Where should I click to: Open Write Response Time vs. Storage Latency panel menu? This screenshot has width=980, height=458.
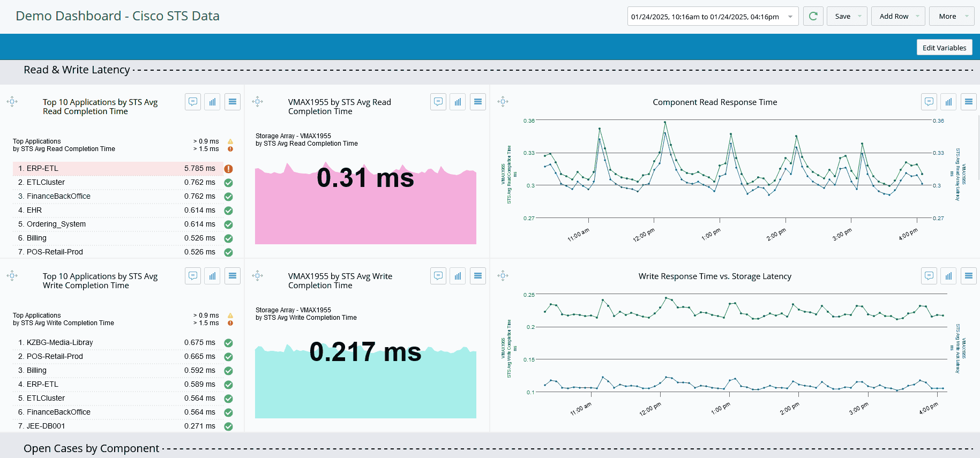[x=969, y=276]
